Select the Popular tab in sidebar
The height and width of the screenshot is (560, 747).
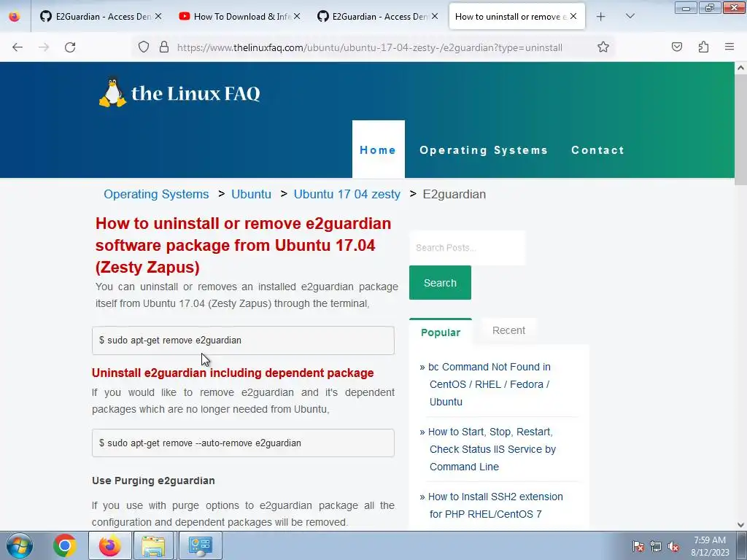pos(441,332)
